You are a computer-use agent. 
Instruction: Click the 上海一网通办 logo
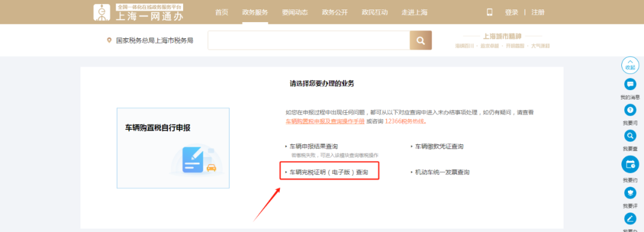tap(138, 13)
